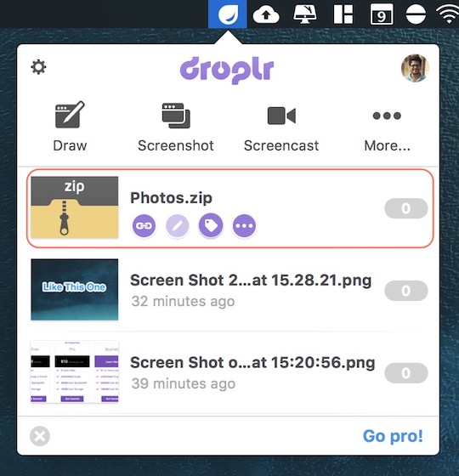Open Droplr settings gear
The width and height of the screenshot is (459, 476).
[x=38, y=67]
